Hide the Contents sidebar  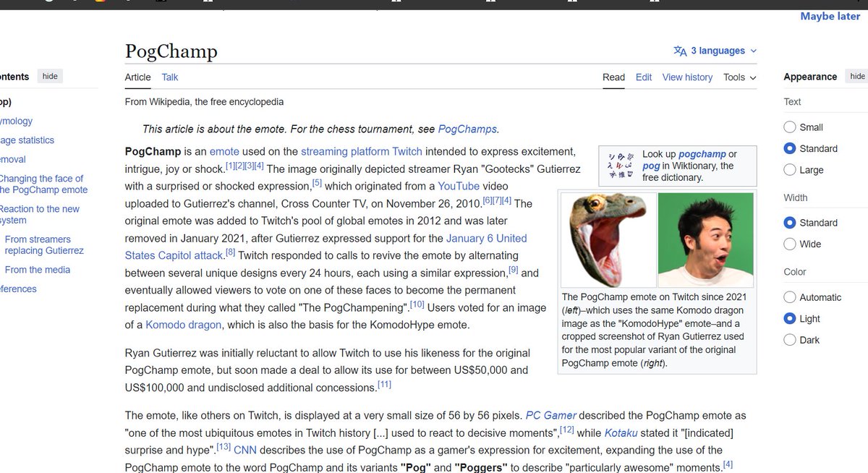(50, 76)
